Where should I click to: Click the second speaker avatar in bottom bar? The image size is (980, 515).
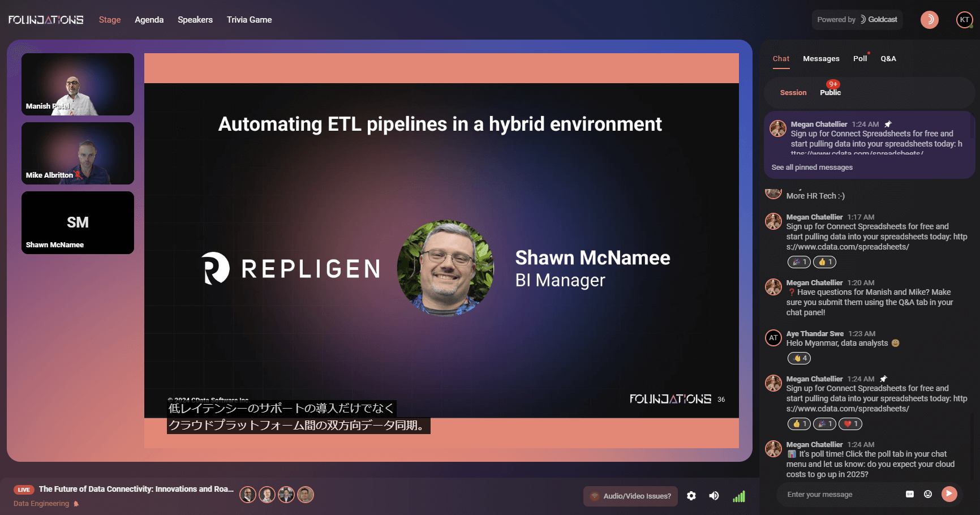pos(267,495)
